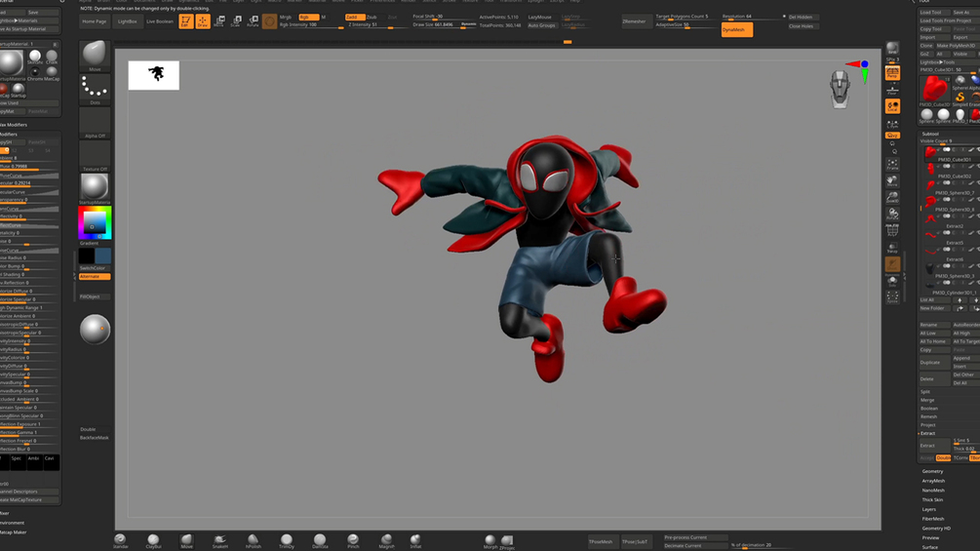Viewport: 980px width, 551px height.
Task: Open the Boolean section in Subtool
Action: click(929, 408)
